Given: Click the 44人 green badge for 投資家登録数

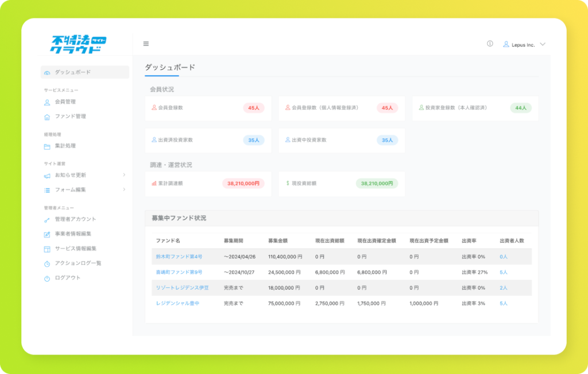Looking at the screenshot, I should click(521, 108).
